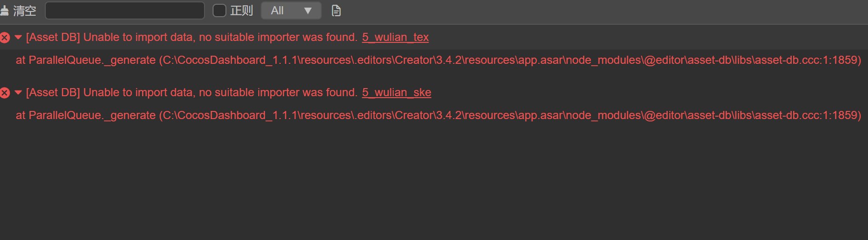Select the 5_wulian_ske import error message text
This screenshot has width=868, height=240.
pyautogui.click(x=192, y=92)
